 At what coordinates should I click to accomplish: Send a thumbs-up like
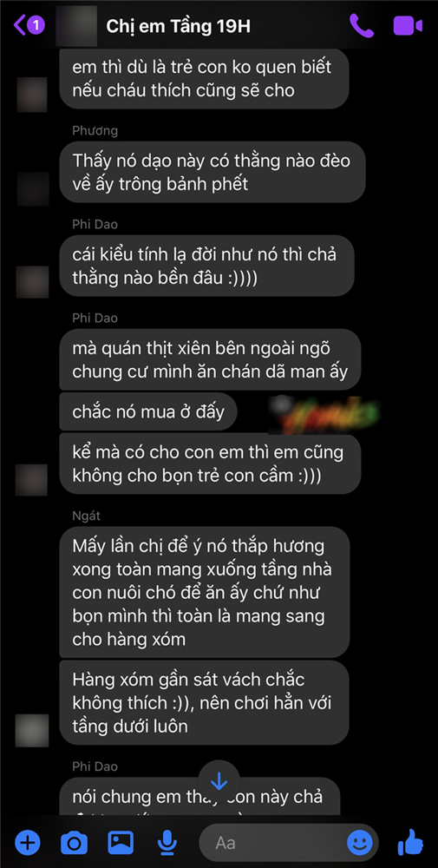tap(410, 842)
